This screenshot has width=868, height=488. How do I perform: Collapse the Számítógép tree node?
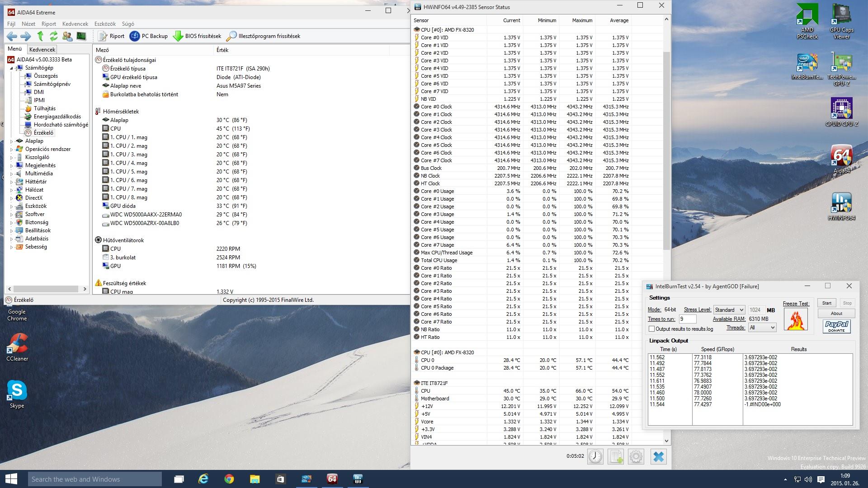(12, 68)
